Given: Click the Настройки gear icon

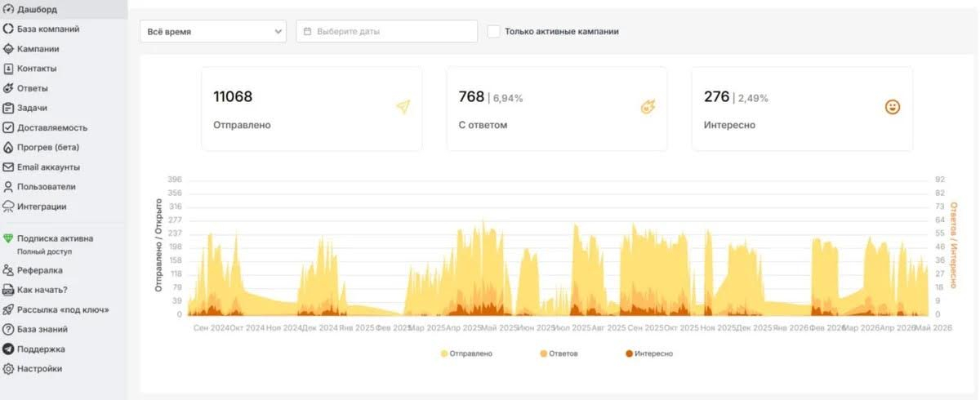Looking at the screenshot, I should click(8, 369).
